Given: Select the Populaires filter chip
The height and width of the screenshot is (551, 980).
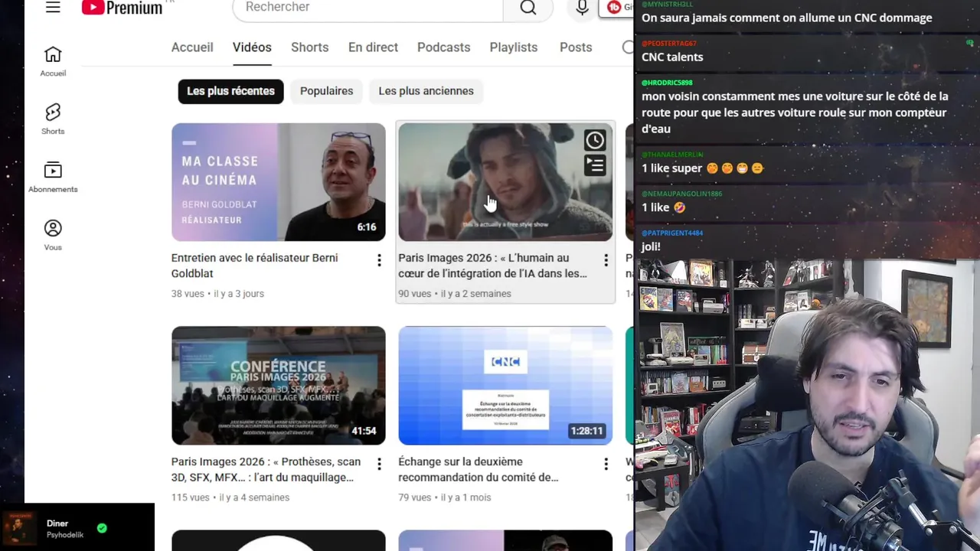Looking at the screenshot, I should [326, 91].
